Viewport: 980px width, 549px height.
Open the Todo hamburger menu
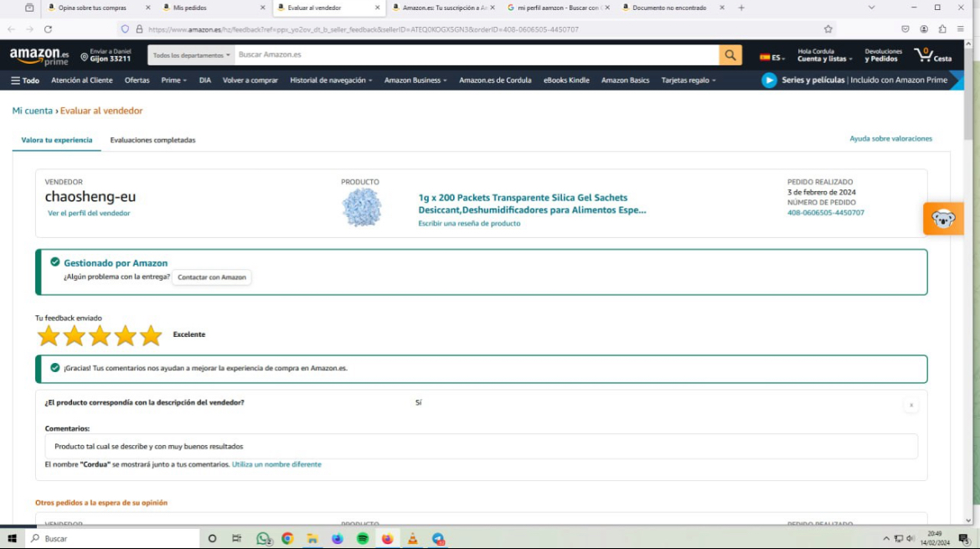[x=25, y=80]
